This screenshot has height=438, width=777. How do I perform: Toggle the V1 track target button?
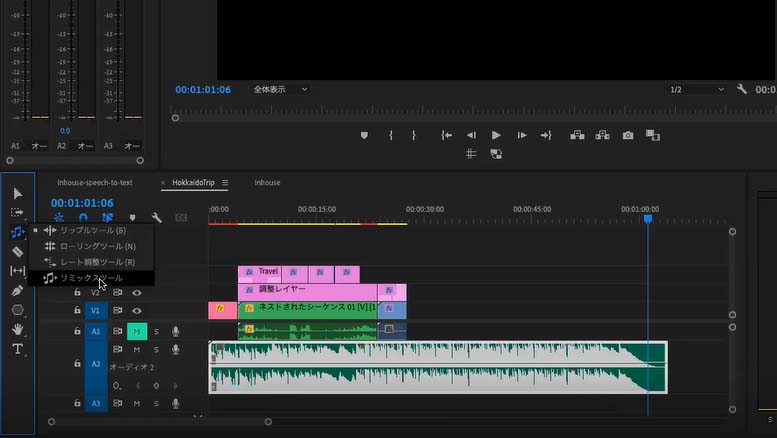95,311
